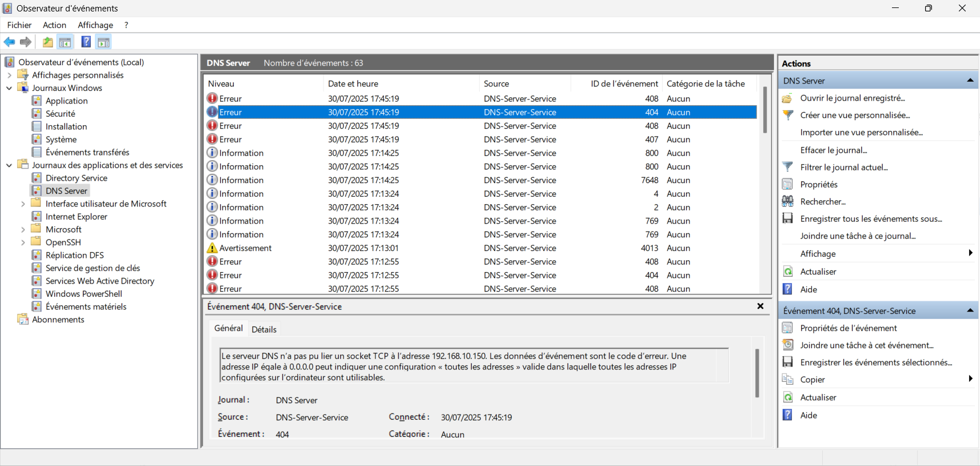Click Propriétés de l'événement action
The height and width of the screenshot is (466, 980).
[848, 328]
